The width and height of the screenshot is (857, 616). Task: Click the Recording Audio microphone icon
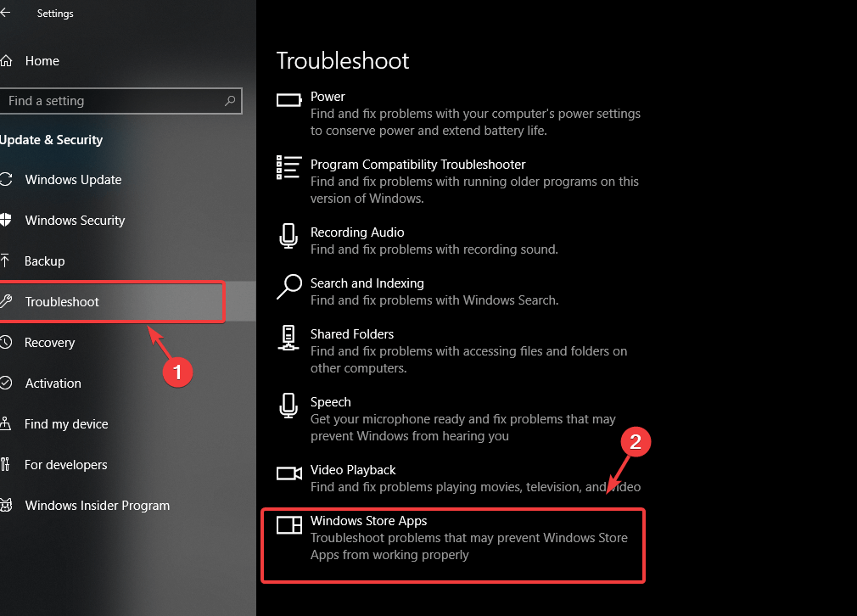[288, 236]
